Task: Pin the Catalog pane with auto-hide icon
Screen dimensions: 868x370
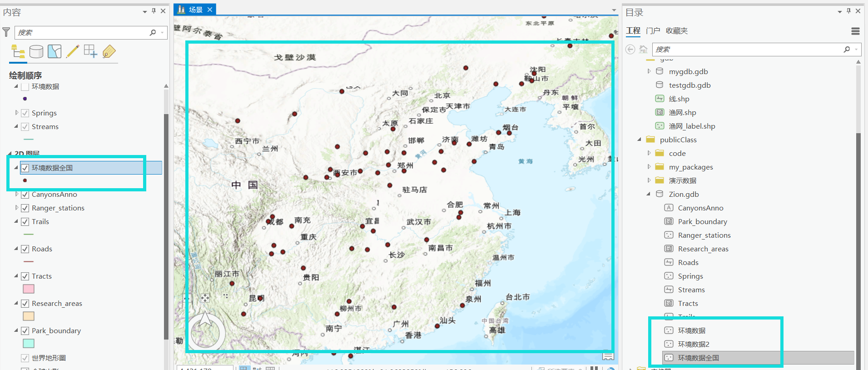Action: (848, 11)
